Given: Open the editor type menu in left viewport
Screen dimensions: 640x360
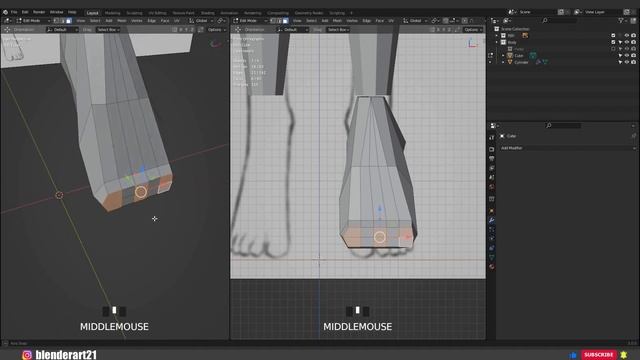Looking at the screenshot, I should click(7, 20).
